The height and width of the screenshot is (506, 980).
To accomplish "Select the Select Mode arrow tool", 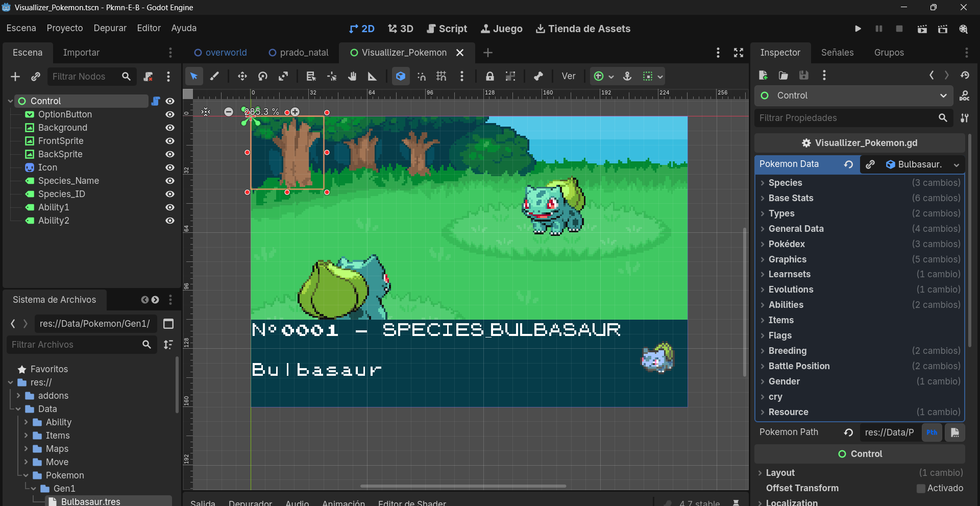I will 194,76.
